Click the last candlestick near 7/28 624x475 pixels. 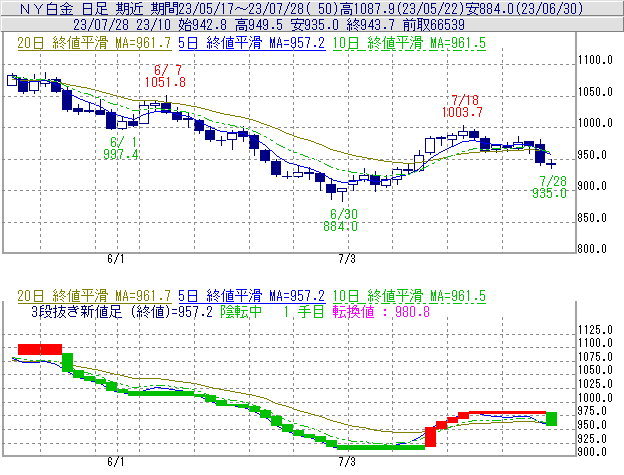click(551, 164)
